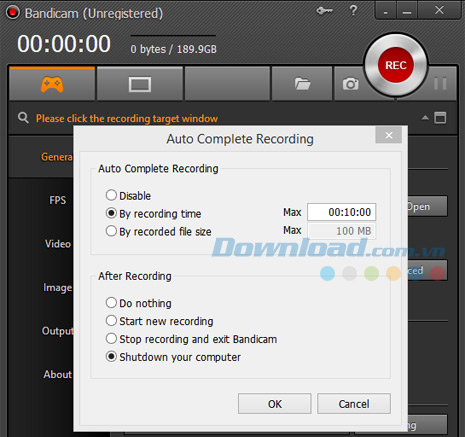The width and height of the screenshot is (465, 437).
Task: Open registration via the key icon
Action: click(324, 11)
